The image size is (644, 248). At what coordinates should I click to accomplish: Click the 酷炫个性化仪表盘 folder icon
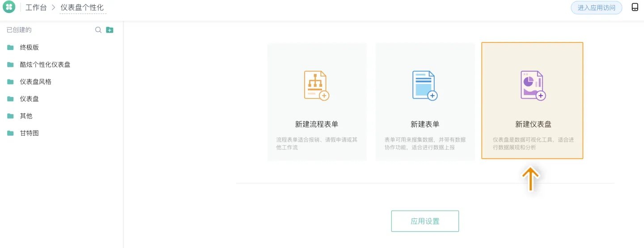[10, 64]
